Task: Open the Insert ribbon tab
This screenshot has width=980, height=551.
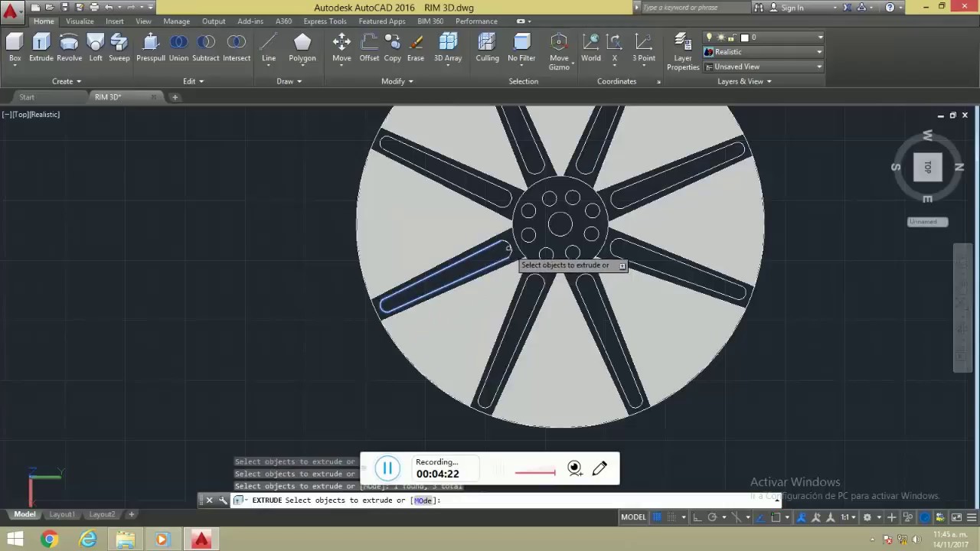Action: [x=114, y=21]
